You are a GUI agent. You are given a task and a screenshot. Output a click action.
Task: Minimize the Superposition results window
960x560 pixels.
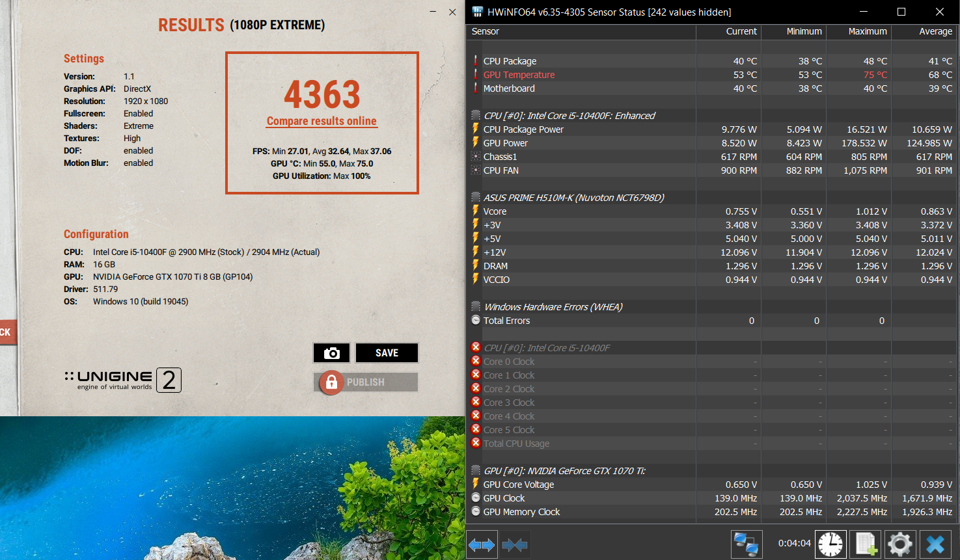[x=433, y=12]
